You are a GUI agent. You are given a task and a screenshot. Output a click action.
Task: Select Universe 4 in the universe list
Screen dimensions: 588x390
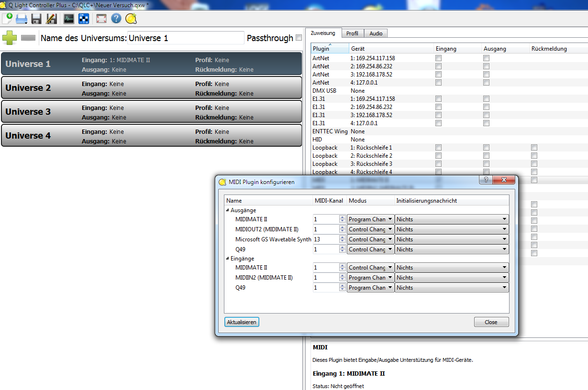click(x=152, y=135)
